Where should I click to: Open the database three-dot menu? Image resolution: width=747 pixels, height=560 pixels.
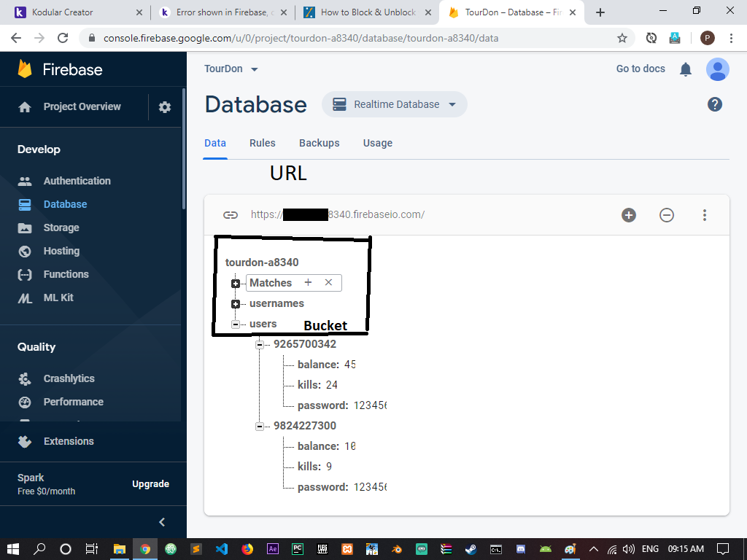click(705, 215)
